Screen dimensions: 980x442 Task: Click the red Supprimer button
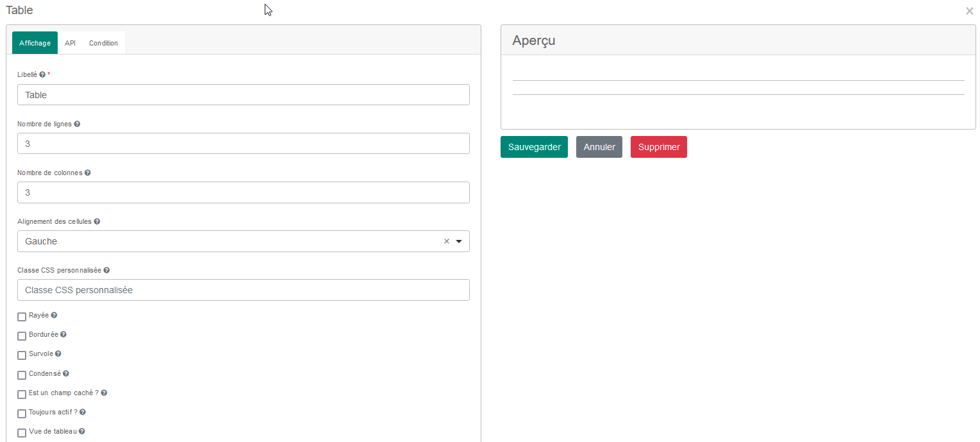point(659,147)
